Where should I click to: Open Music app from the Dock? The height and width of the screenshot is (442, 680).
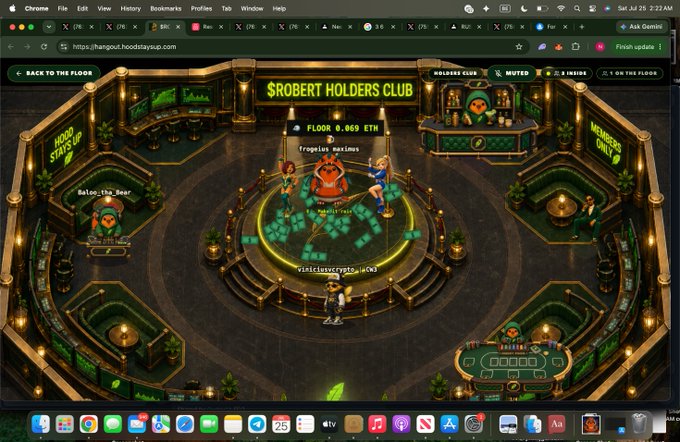click(377, 424)
